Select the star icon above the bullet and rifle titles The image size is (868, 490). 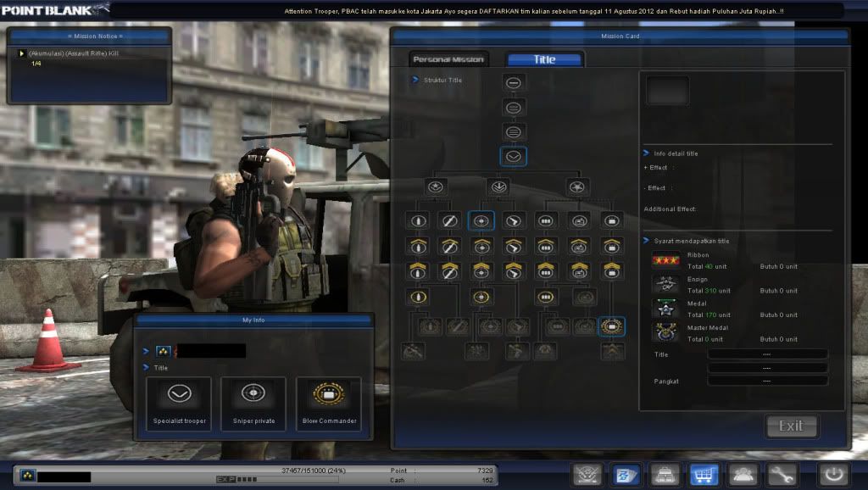click(x=436, y=187)
